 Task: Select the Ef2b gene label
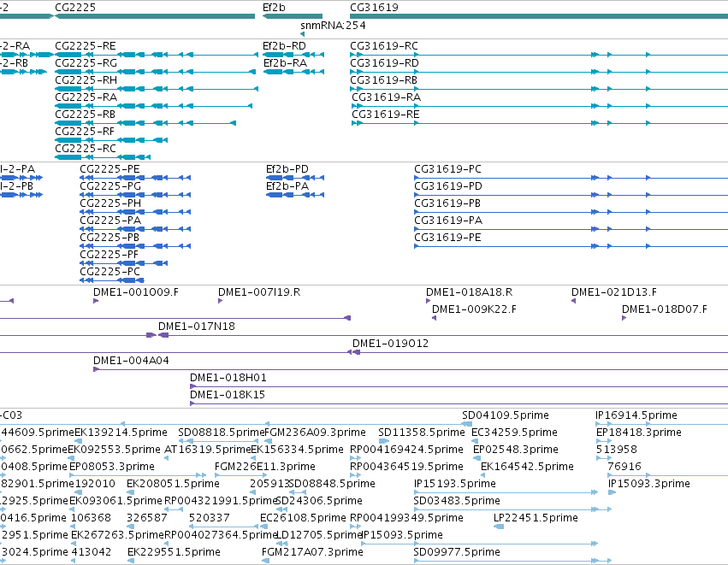(x=274, y=8)
